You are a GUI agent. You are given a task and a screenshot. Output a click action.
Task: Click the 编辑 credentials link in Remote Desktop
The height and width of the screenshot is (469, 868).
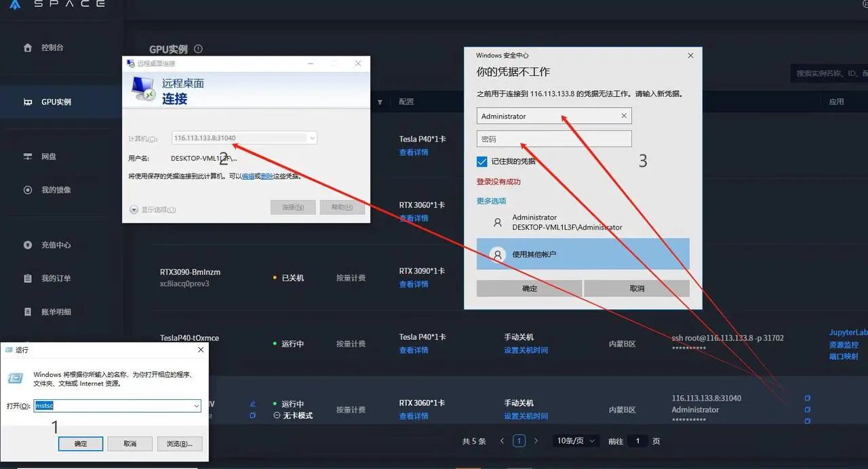[x=248, y=176]
